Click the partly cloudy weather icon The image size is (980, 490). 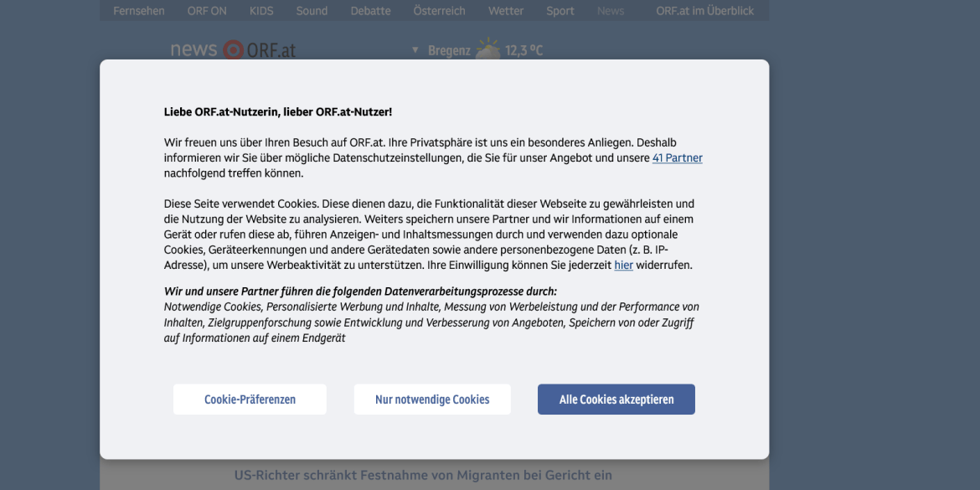click(488, 49)
